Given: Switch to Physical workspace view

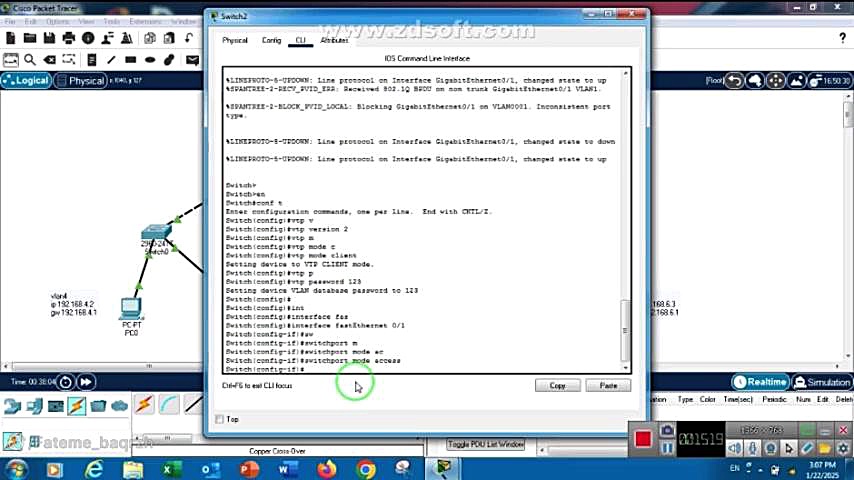Looking at the screenshot, I should coord(80,81).
